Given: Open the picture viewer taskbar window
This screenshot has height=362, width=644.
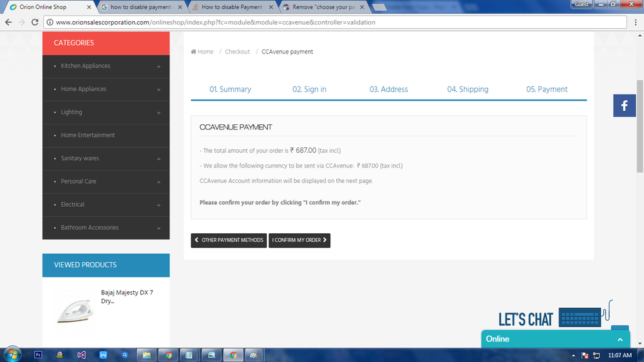Looking at the screenshot, I should coord(211,355).
